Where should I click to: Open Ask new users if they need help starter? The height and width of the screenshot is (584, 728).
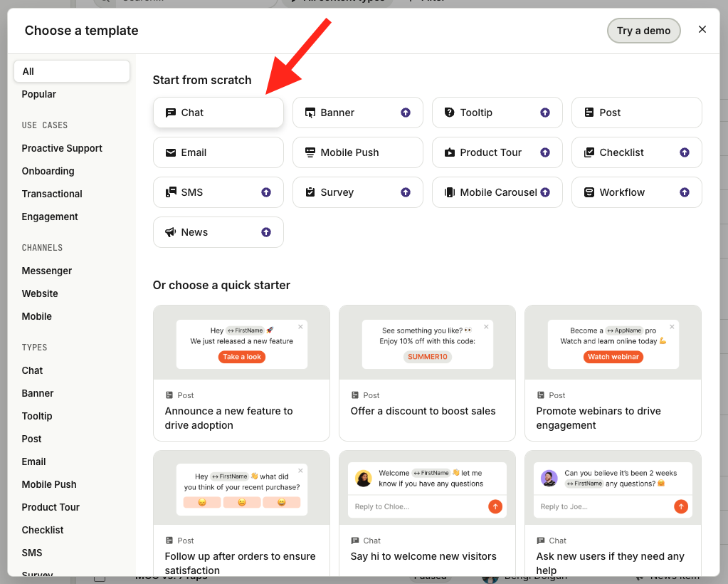(x=613, y=513)
